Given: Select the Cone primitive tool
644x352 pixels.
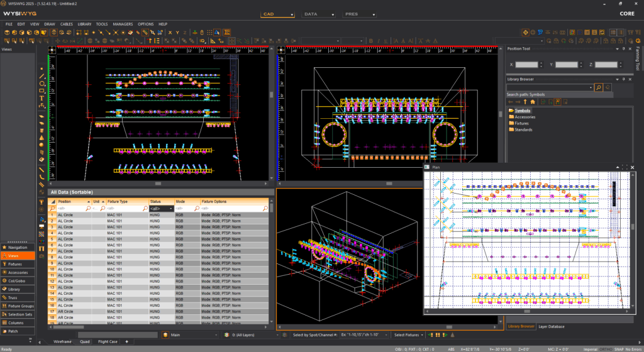Looking at the screenshot, I should (42, 137).
